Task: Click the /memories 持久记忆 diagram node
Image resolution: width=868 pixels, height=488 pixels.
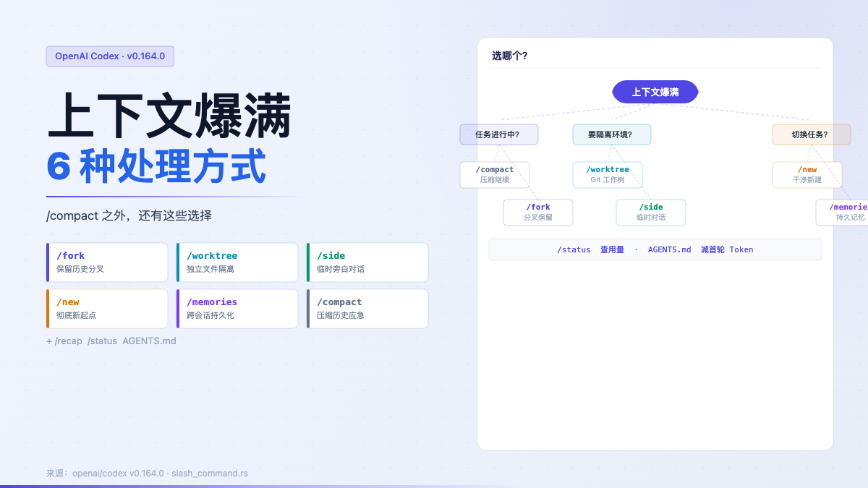Action: 842,213
